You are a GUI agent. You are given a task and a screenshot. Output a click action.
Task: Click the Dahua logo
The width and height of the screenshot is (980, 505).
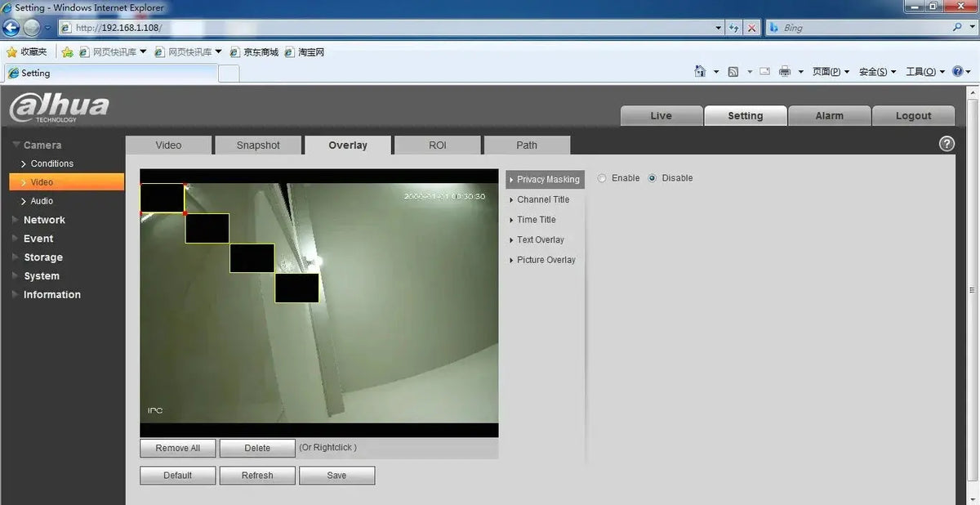tap(59, 108)
